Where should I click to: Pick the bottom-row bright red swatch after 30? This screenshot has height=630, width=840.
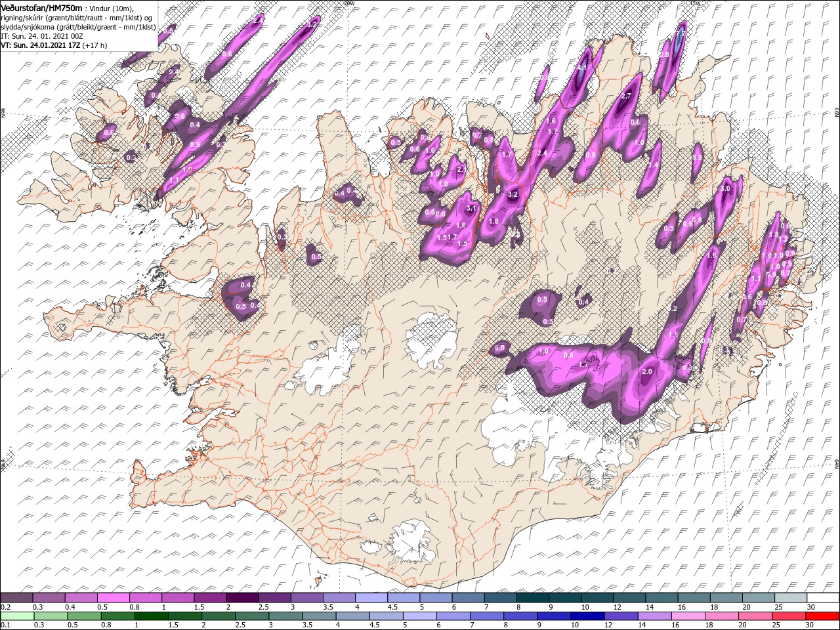822,616
